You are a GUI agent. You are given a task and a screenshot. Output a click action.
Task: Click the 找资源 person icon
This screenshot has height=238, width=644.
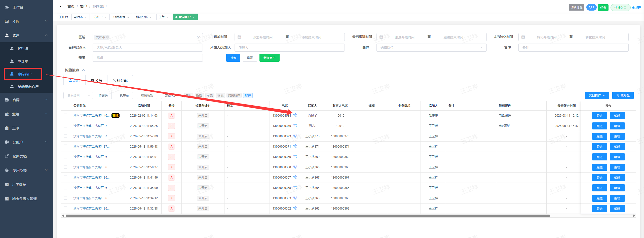pyautogui.click(x=12, y=49)
